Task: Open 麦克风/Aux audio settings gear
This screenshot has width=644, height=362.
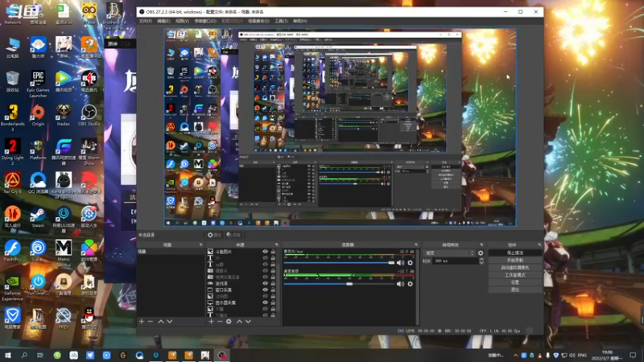Action: coord(410,263)
